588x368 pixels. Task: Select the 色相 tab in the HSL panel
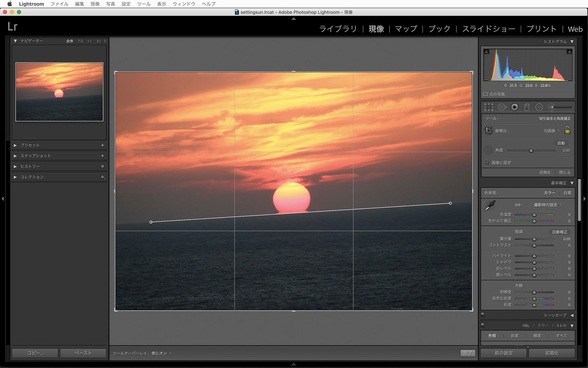pos(492,336)
